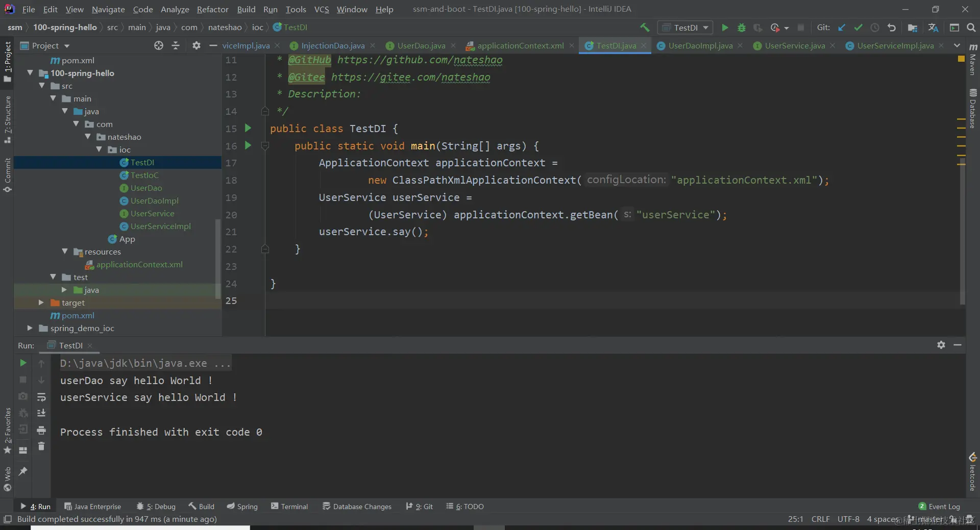Image resolution: width=980 pixels, height=530 pixels.
Task: Open the Translate icon in toolbar
Action: tap(933, 28)
